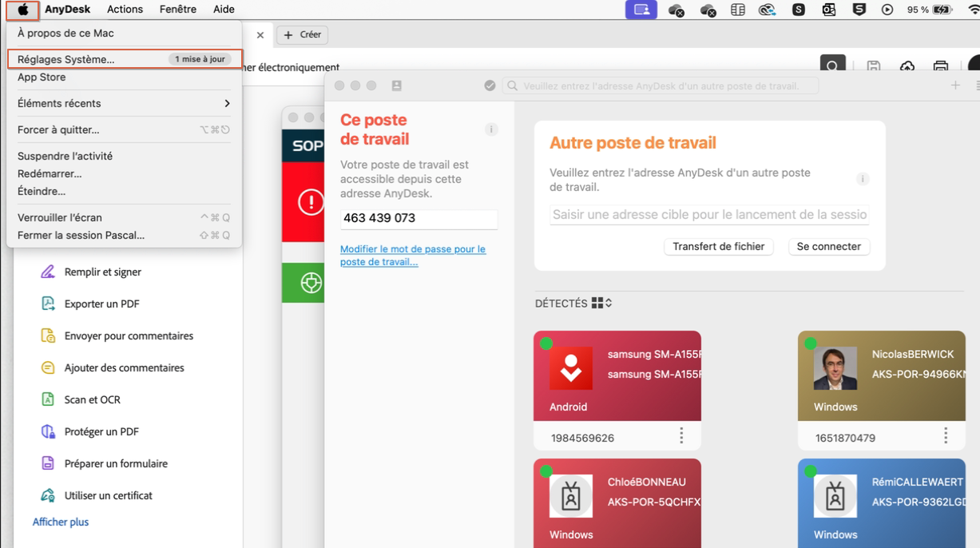
Task: Click the Scan et OCR tool icon
Action: (x=48, y=399)
